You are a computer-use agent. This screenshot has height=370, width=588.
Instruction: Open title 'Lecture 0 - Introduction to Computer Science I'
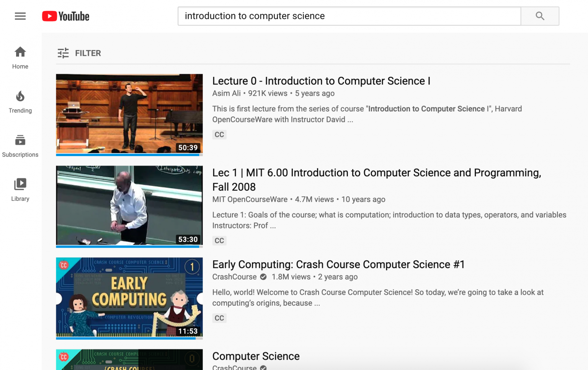click(x=321, y=81)
